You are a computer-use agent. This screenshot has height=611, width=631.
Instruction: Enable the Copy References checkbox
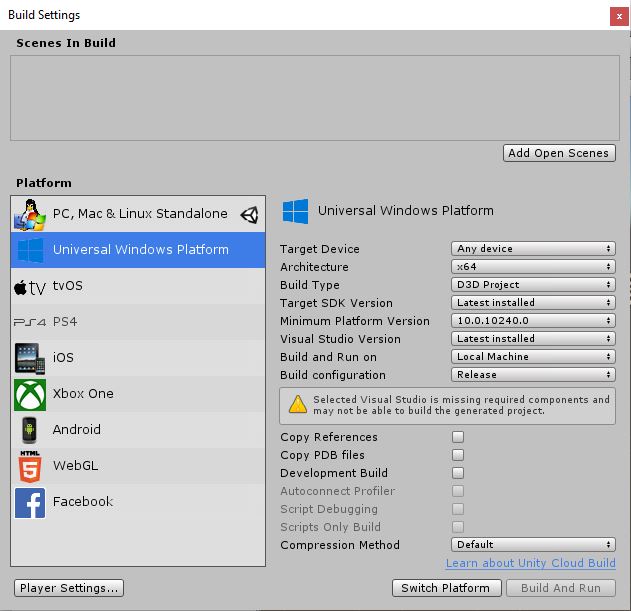click(458, 437)
